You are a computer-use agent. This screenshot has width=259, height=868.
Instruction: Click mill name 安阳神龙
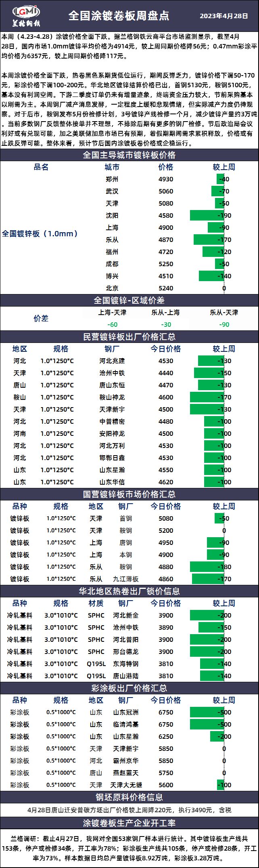point(112,434)
